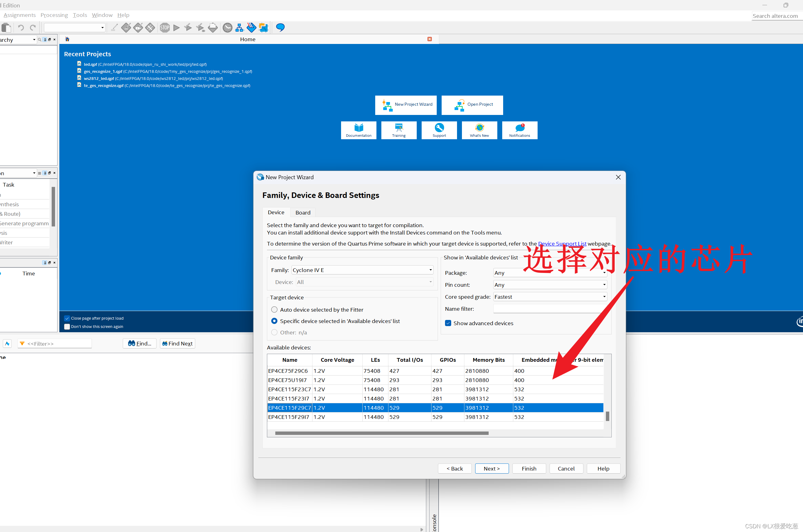803x532 pixels.
Task: Click the Finish button in the wizard
Action: click(x=529, y=469)
